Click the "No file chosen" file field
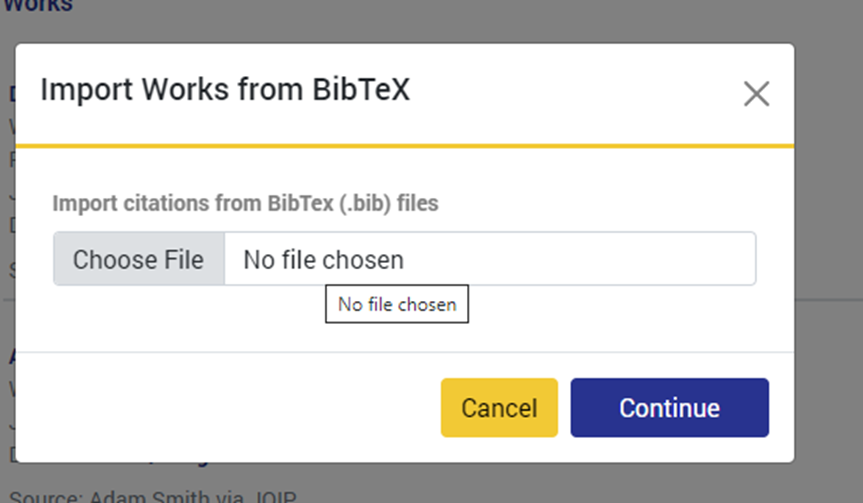The image size is (863, 503). (489, 260)
